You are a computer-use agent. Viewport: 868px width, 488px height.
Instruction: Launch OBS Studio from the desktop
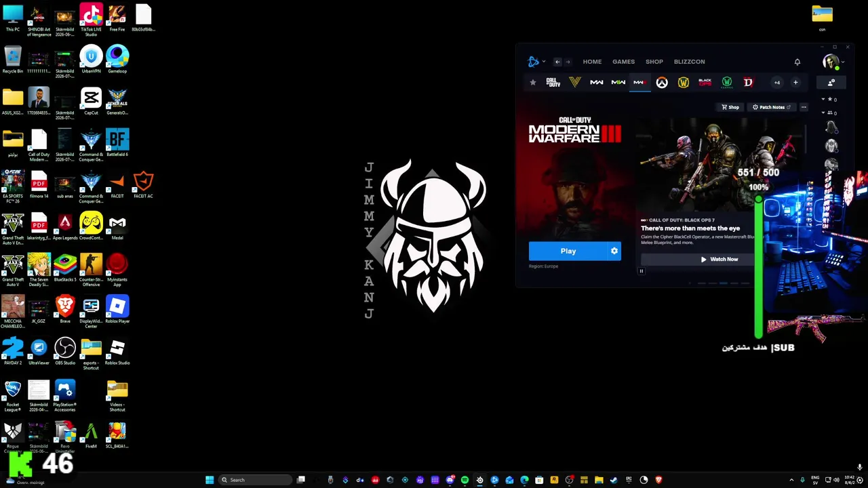[x=65, y=352]
